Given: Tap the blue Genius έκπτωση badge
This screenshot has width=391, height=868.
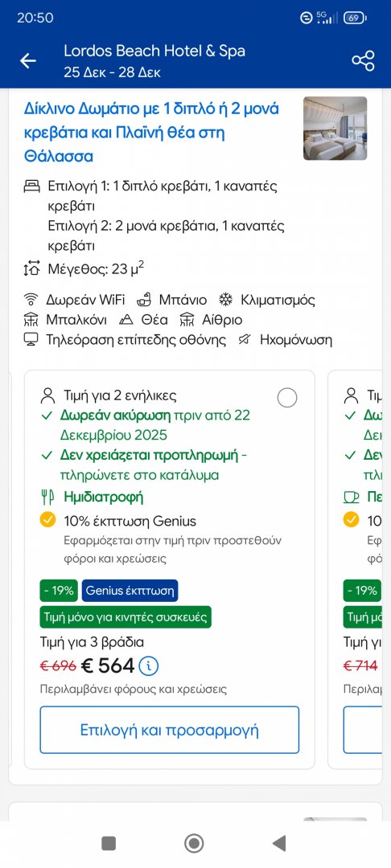Looking at the screenshot, I should [x=130, y=591].
